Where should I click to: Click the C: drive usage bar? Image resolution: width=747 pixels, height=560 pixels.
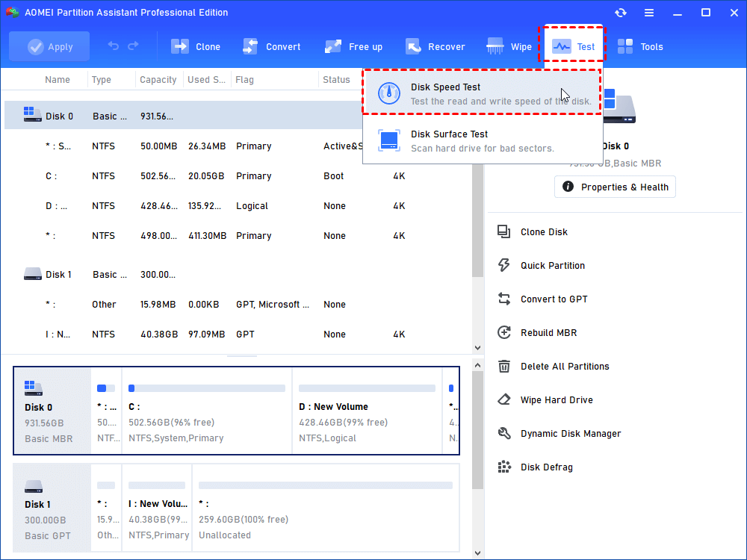[x=206, y=388]
